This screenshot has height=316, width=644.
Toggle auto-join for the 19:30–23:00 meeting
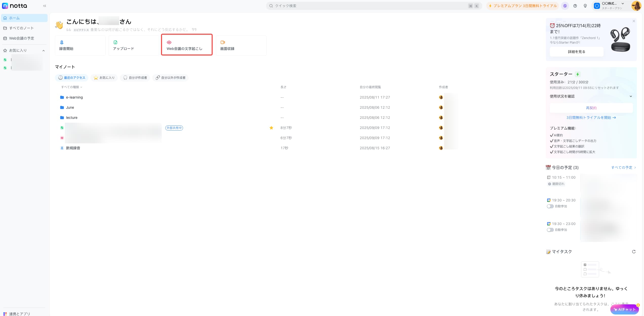tap(550, 230)
